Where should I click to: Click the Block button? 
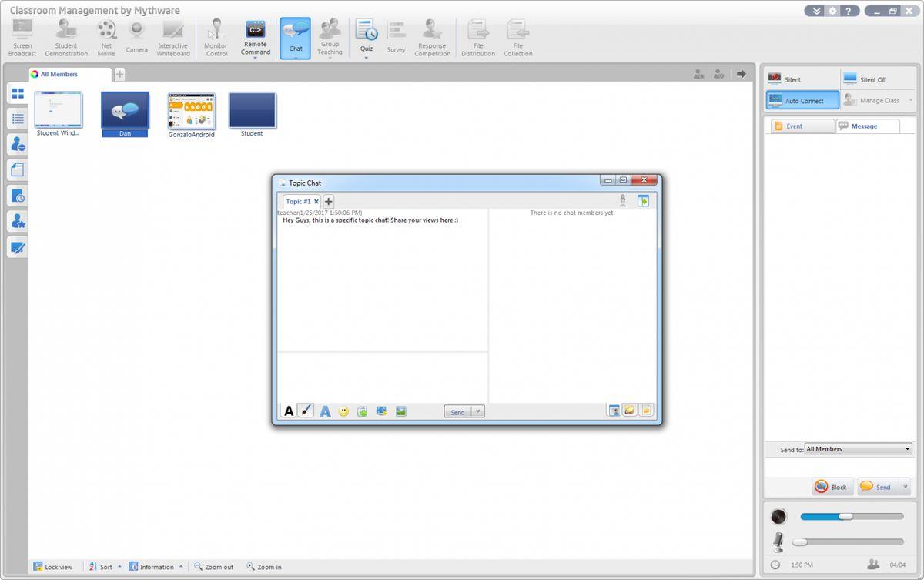(832, 487)
